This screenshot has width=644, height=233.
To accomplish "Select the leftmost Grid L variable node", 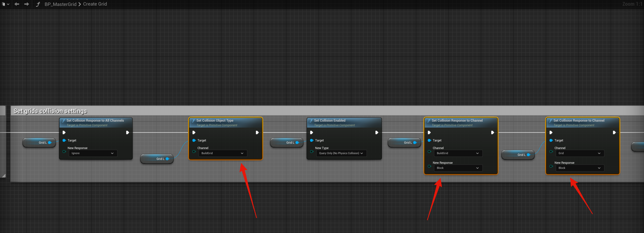I will [x=39, y=142].
